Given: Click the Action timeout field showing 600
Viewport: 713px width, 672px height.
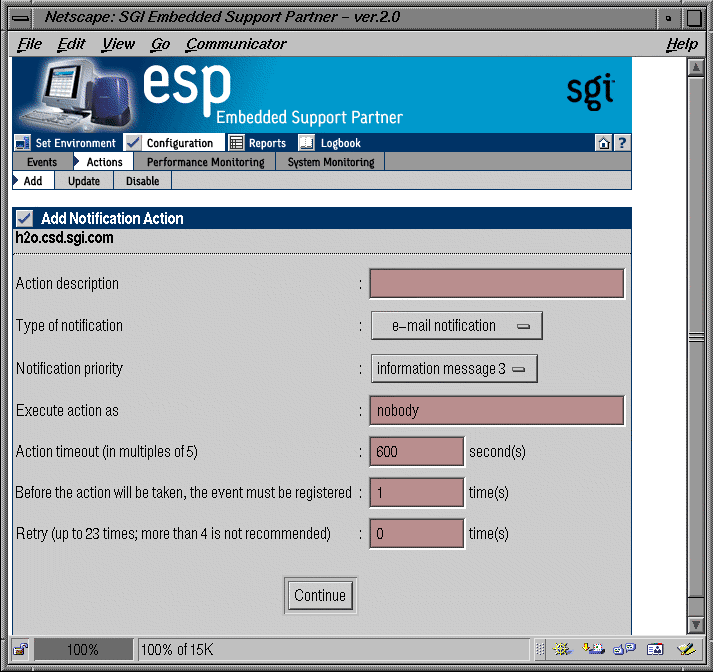Looking at the screenshot, I should point(417,451).
